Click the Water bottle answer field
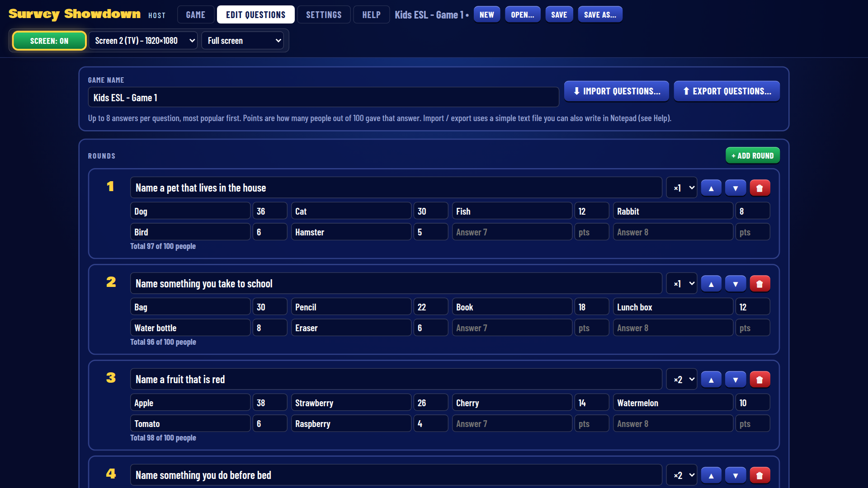The width and height of the screenshot is (868, 488). pos(190,328)
